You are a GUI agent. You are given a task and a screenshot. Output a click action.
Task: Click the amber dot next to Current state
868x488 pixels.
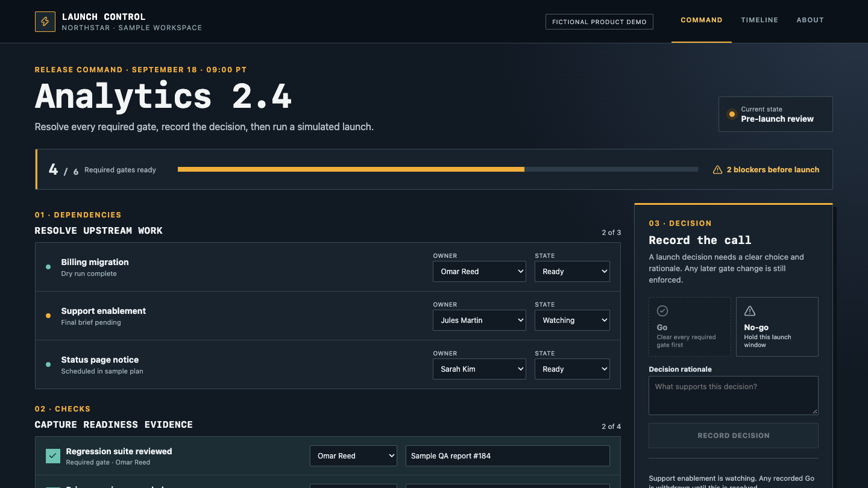[x=732, y=114]
